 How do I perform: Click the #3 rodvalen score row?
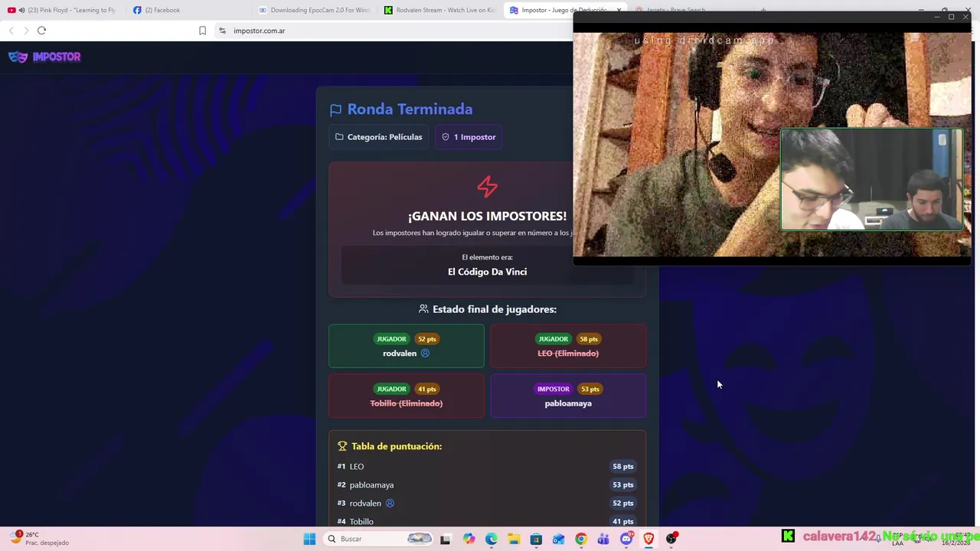pos(487,503)
